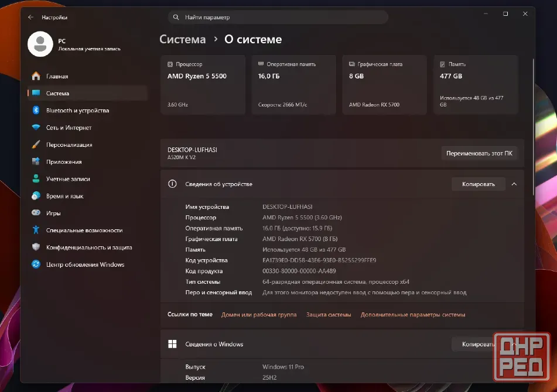
Task: Collapse the Сведения об устройстве section
Action: click(514, 184)
